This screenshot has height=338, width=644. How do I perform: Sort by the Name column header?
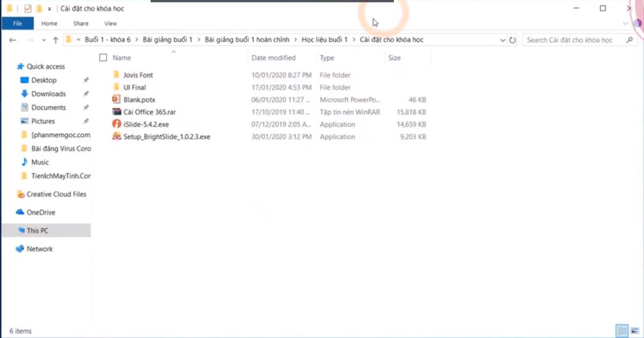[x=122, y=57]
